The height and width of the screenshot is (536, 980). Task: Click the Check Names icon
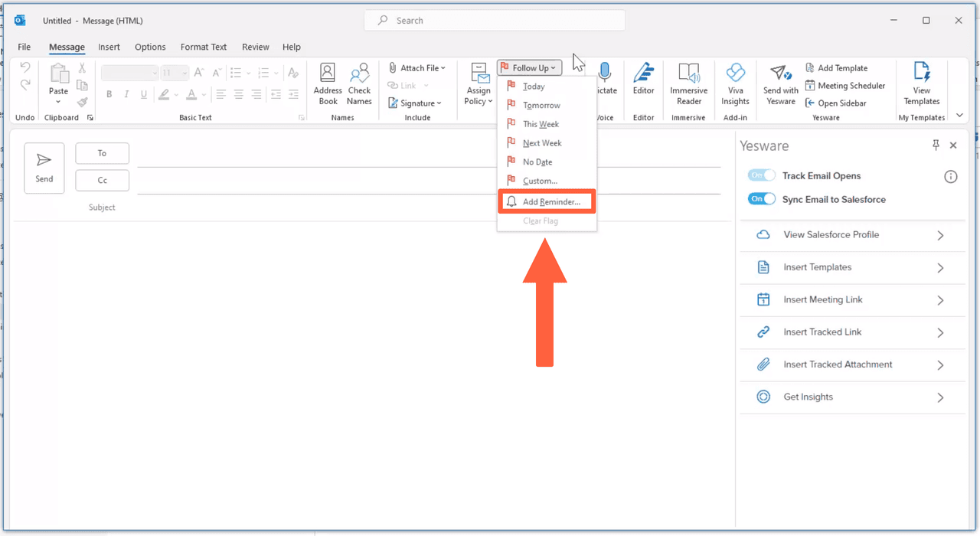tap(359, 83)
